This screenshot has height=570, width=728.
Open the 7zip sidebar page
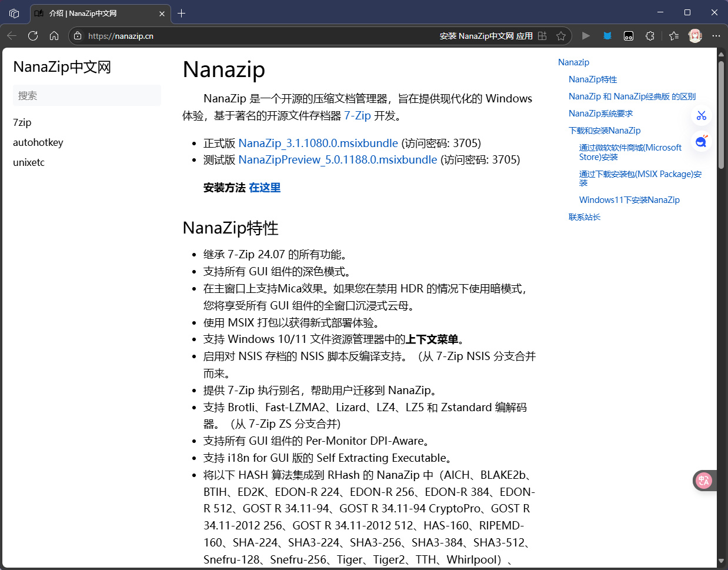(22, 122)
